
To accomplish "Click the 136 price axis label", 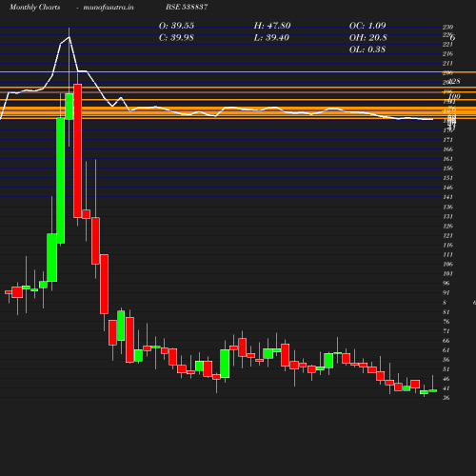I will tap(447, 208).
